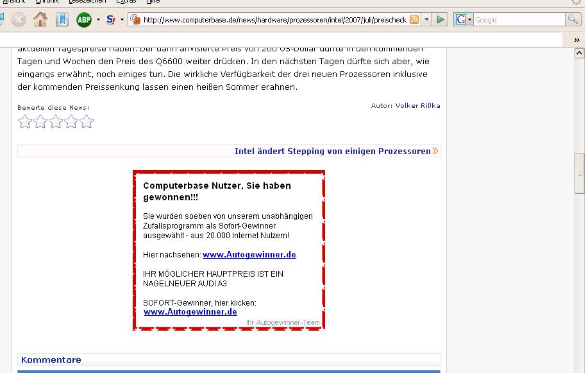Image resolution: width=588 pixels, height=373 pixels.
Task: Click the 'NAGELNEUER AUDI A3' ad text
Action: (x=185, y=284)
